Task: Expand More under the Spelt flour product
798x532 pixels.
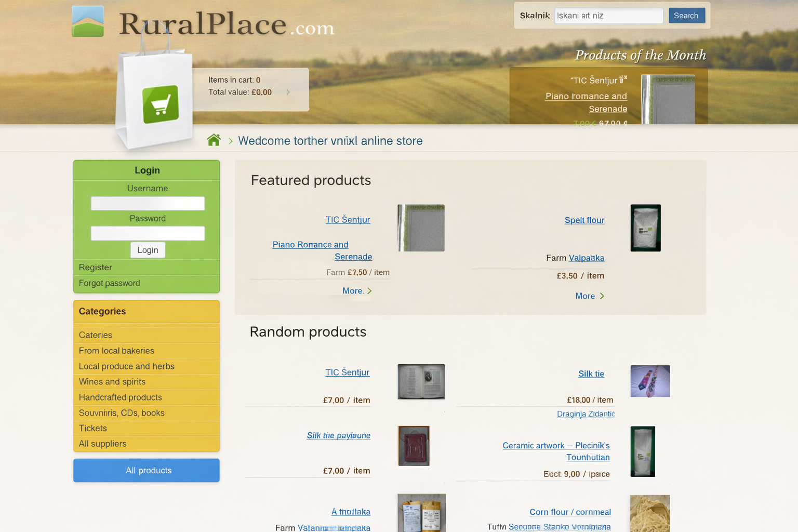Action: (586, 296)
